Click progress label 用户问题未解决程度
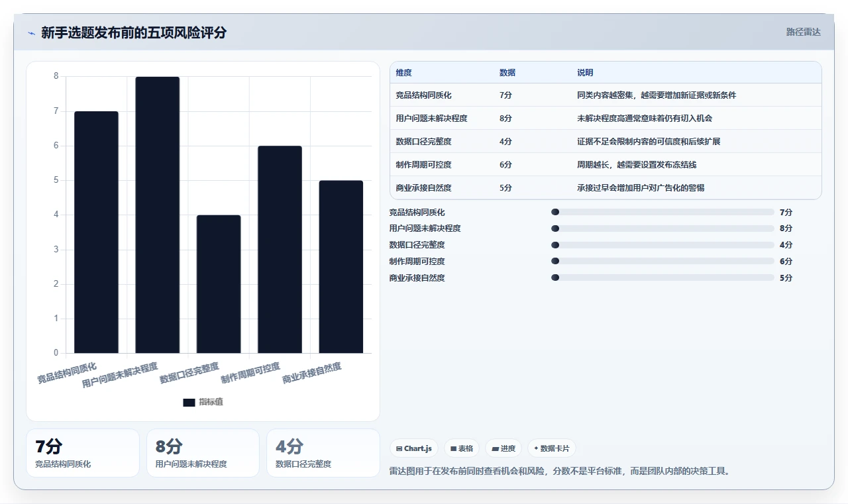Image resolution: width=848 pixels, height=504 pixels. point(425,228)
